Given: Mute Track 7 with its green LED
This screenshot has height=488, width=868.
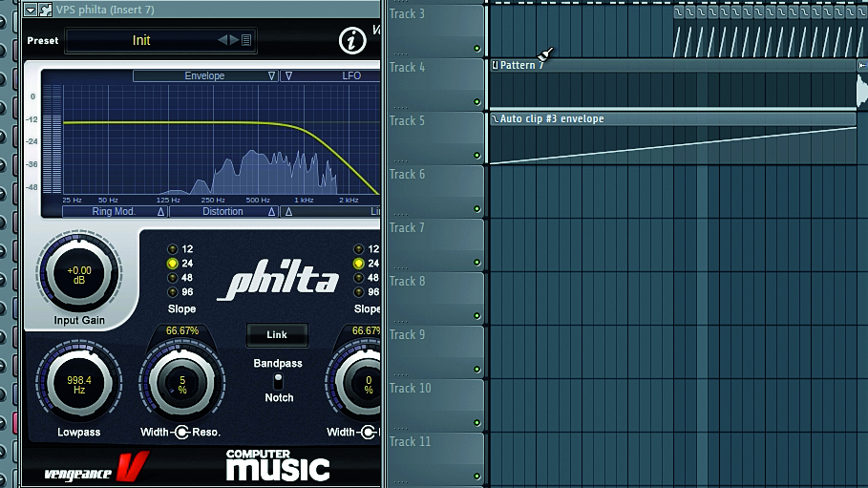Looking at the screenshot, I should [x=476, y=263].
